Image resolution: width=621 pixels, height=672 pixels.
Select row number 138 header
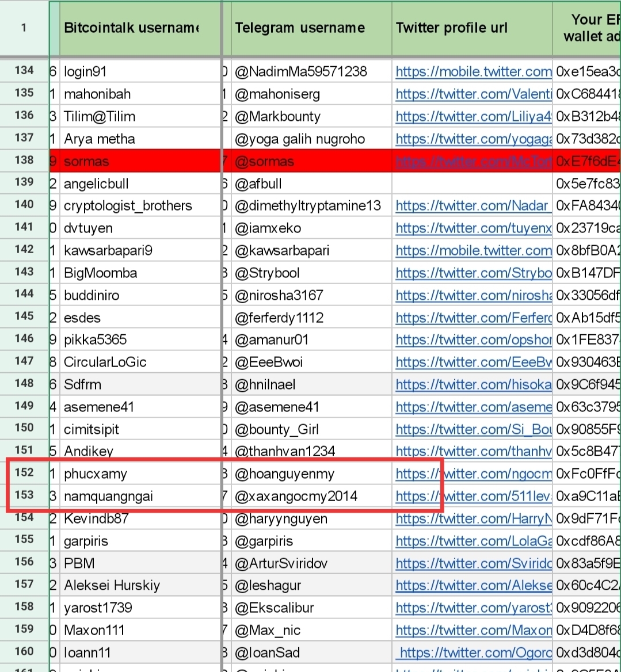(24, 161)
